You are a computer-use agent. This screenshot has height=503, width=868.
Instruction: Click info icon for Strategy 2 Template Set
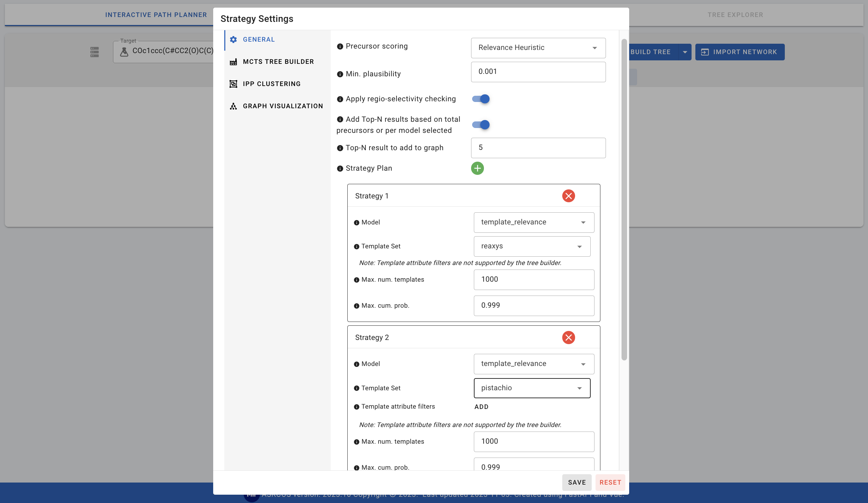tap(356, 389)
